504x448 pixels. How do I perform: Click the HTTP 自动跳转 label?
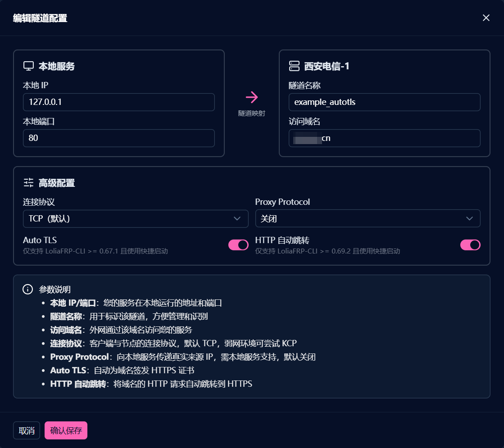(x=282, y=240)
